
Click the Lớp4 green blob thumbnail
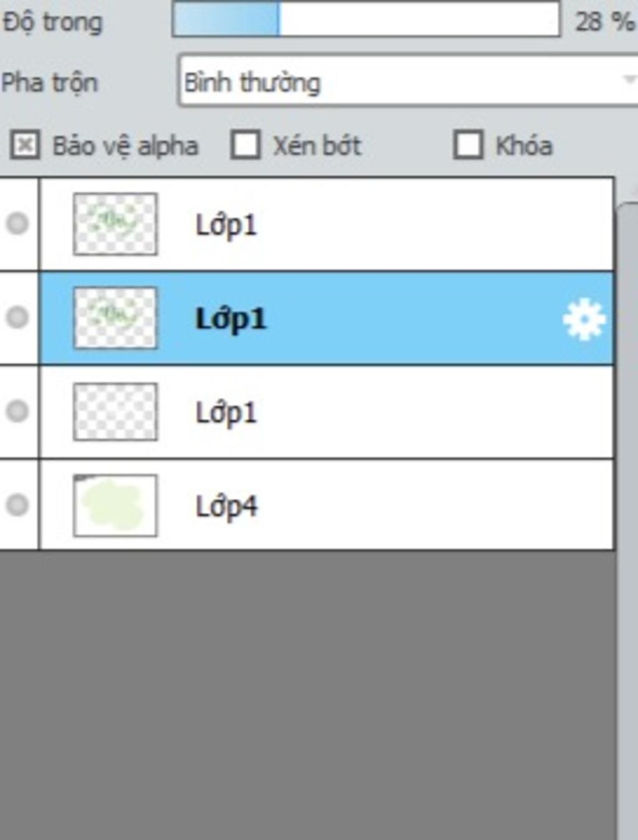tap(115, 505)
